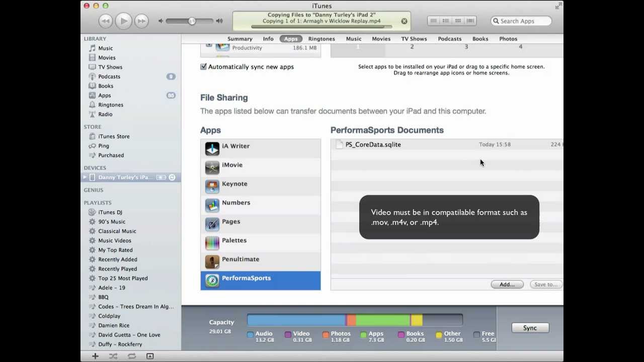The width and height of the screenshot is (644, 362).
Task: Switch to album list view
Action: (x=446, y=21)
